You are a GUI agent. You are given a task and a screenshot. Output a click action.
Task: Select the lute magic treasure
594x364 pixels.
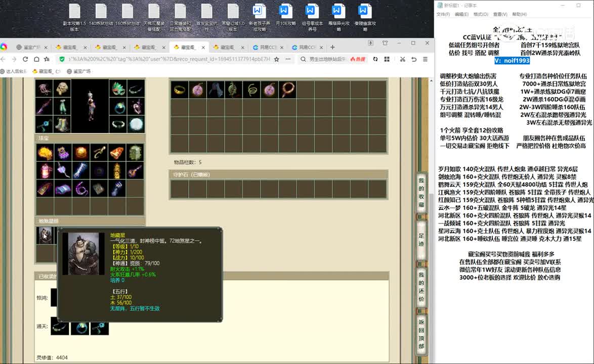135,171
